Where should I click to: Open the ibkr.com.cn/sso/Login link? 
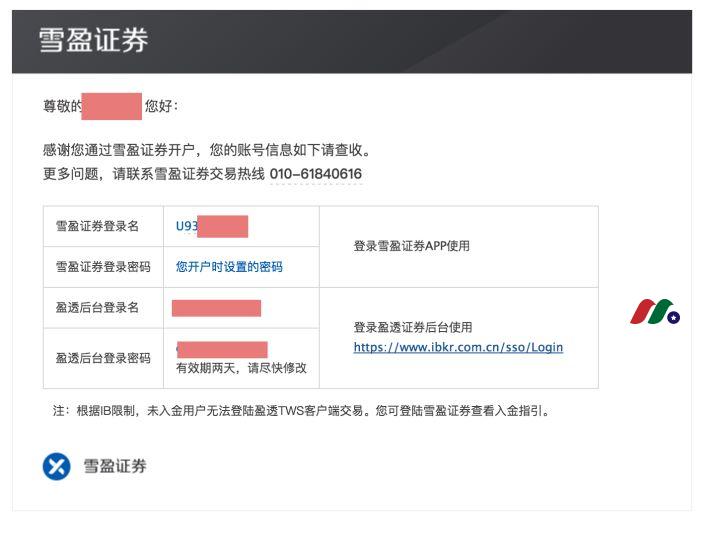point(458,347)
